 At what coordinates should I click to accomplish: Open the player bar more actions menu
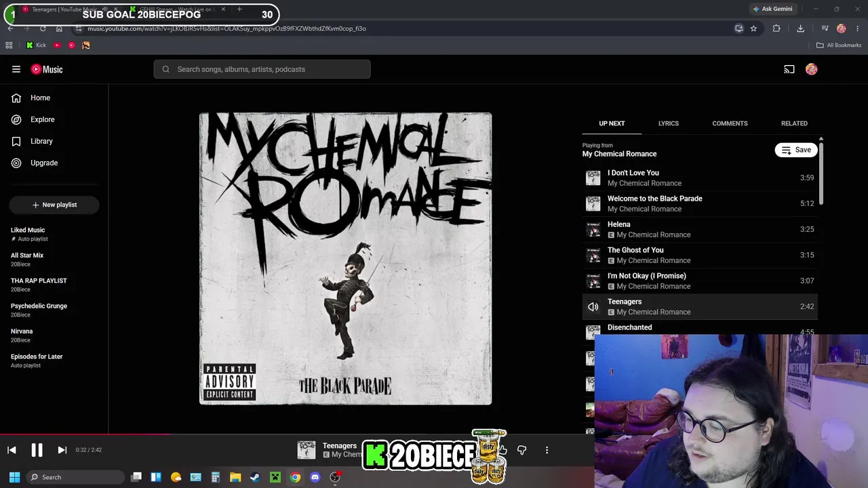point(547,450)
